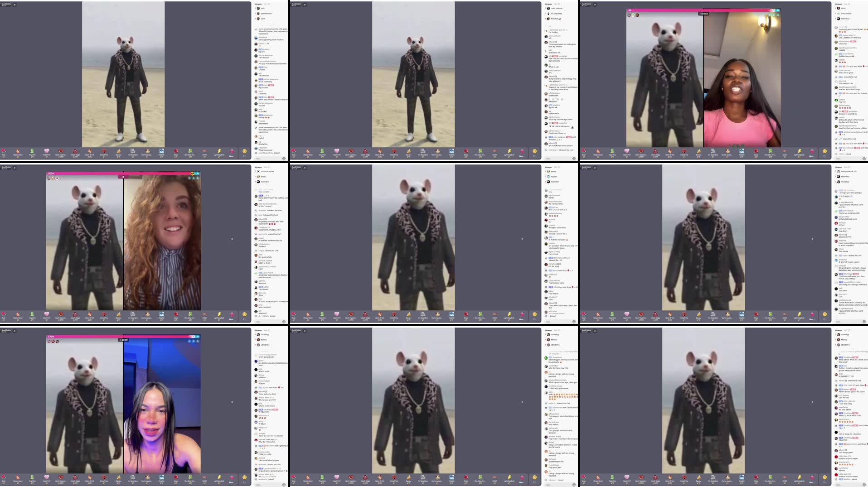Send Heart Stage gift in pink-shirt battle panel

655,152
